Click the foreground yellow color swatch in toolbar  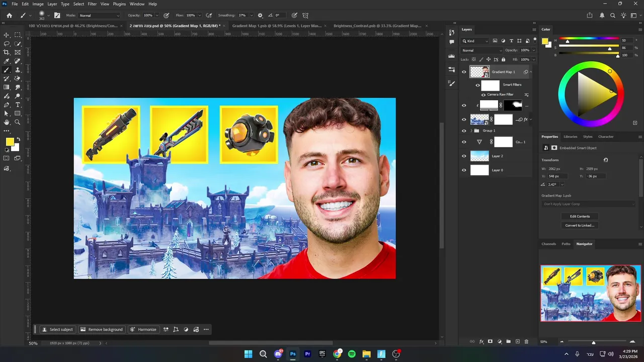(x=10, y=142)
